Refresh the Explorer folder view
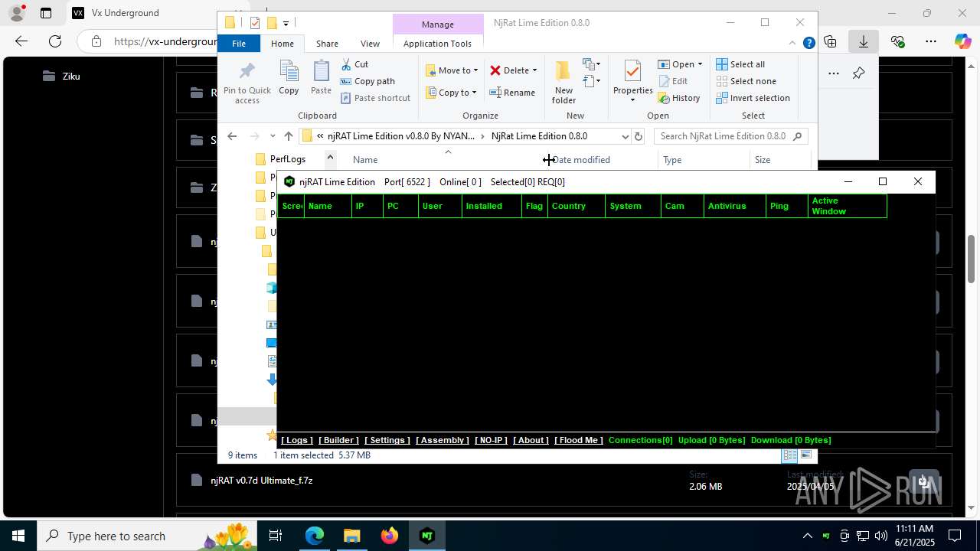The height and width of the screenshot is (551, 980). point(639,136)
